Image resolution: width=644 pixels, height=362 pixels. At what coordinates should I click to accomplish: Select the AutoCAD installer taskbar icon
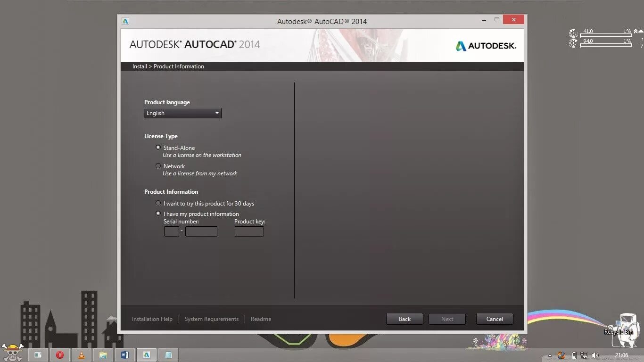pyautogui.click(x=147, y=355)
